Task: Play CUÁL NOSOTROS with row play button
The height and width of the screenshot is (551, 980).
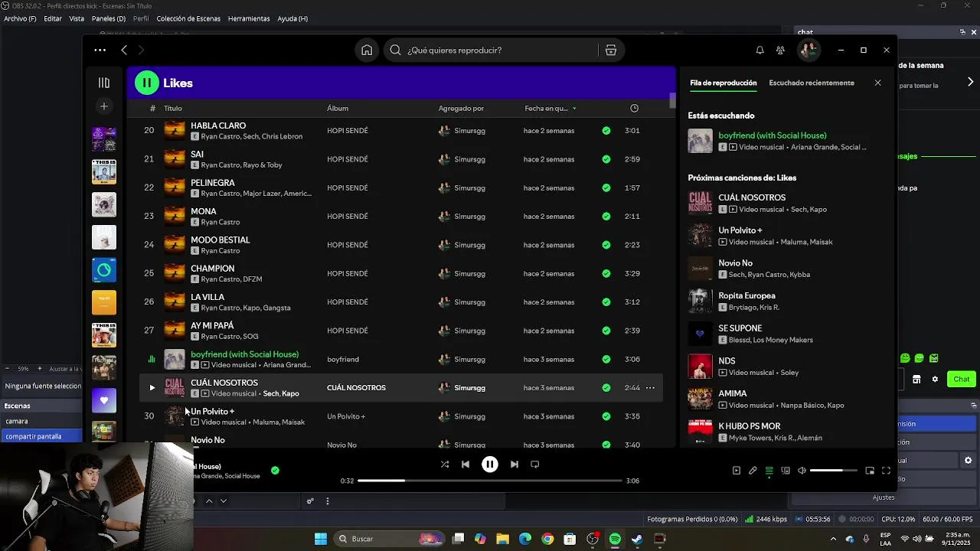Action: tap(152, 388)
